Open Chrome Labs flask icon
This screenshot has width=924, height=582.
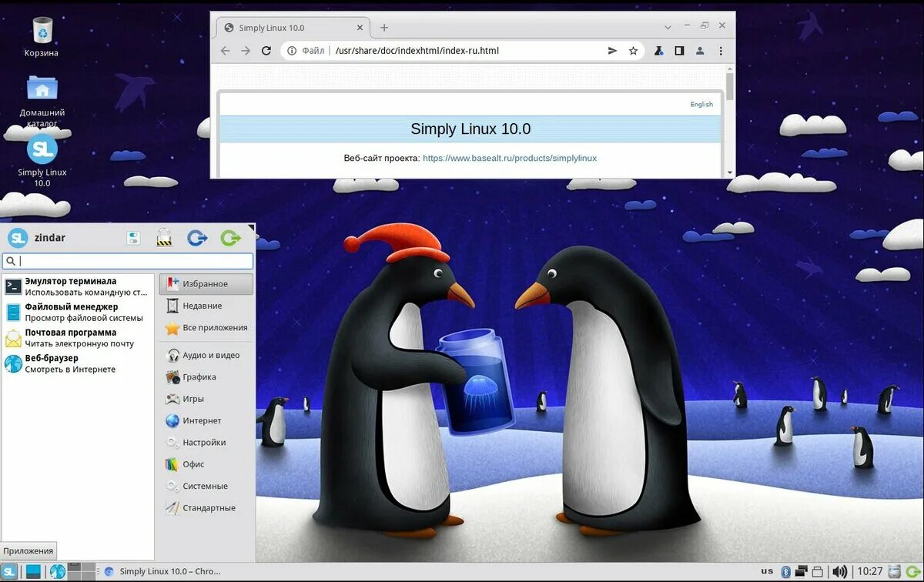coord(659,51)
